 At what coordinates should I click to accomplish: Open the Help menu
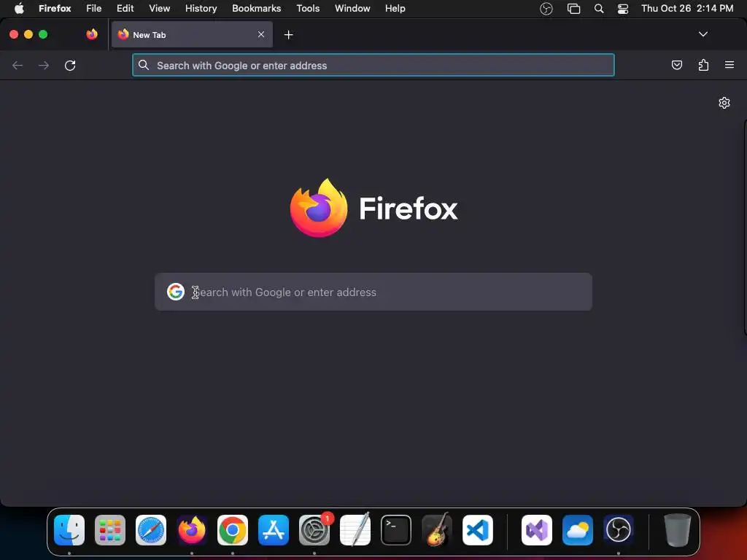pyautogui.click(x=395, y=8)
